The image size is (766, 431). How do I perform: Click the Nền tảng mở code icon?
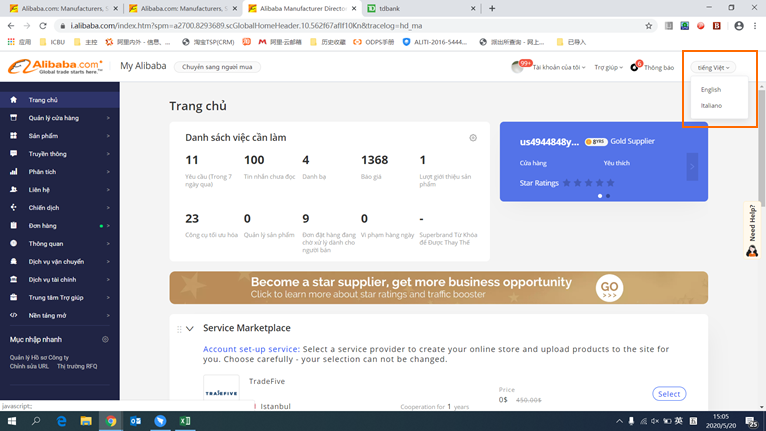[14, 315]
